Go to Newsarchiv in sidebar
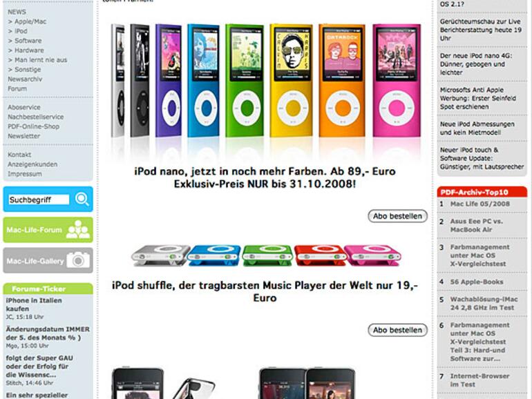The height and width of the screenshot is (399, 532). click(25, 79)
